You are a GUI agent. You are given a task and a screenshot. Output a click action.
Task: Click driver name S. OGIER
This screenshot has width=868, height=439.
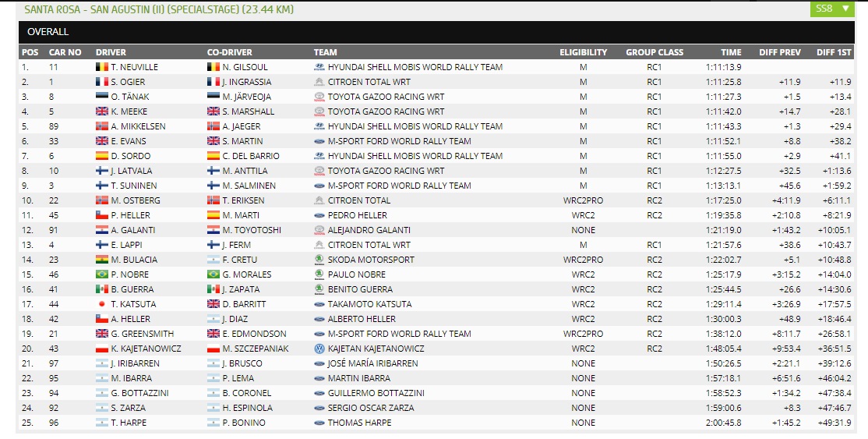128,82
